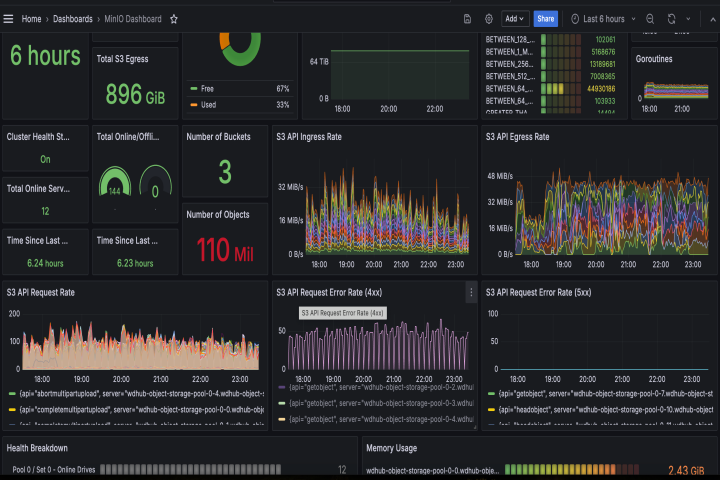The image size is (720, 480).
Task: Click the Pool 0 / Set 0 - Online Drives bar
Action: tap(191, 469)
